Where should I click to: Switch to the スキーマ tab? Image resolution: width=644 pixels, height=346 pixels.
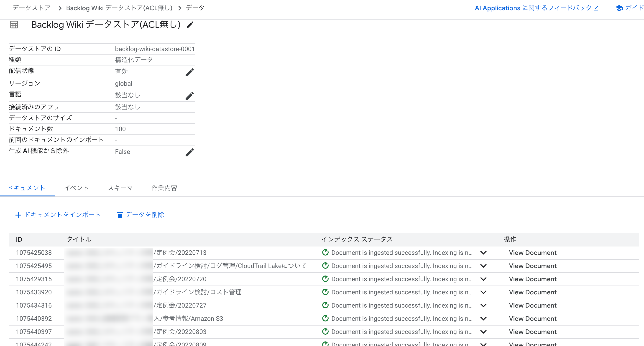[x=120, y=188]
